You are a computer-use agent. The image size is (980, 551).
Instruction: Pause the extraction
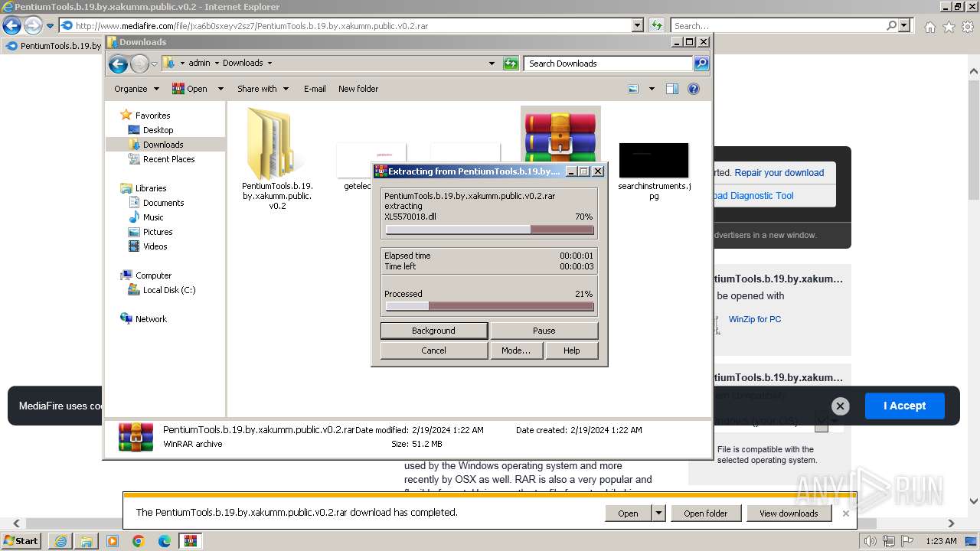[544, 331]
